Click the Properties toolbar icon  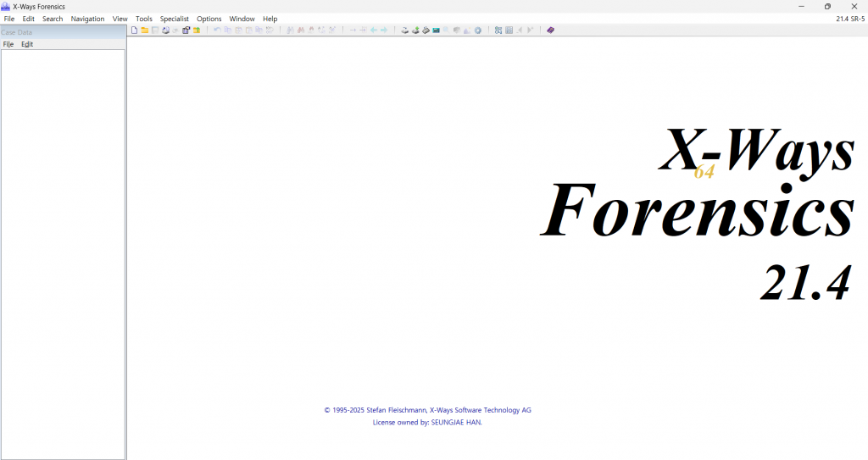pyautogui.click(x=186, y=30)
